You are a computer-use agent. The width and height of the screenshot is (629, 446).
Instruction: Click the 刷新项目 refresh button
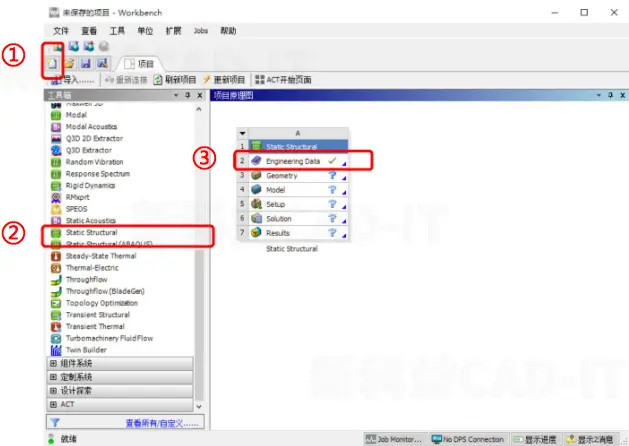(x=175, y=80)
